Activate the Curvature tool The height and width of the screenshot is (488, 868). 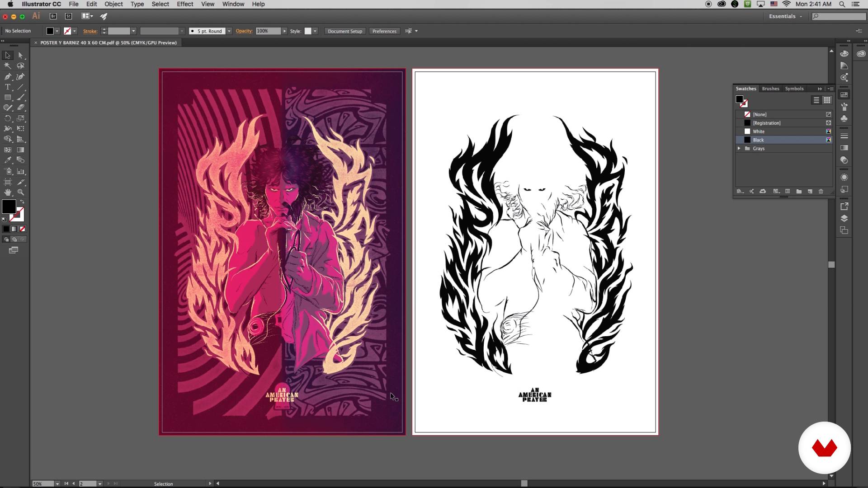(21, 77)
